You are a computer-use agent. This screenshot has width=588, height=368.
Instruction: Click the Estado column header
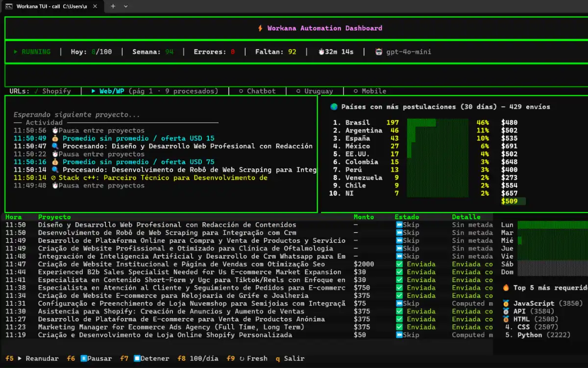(x=407, y=217)
